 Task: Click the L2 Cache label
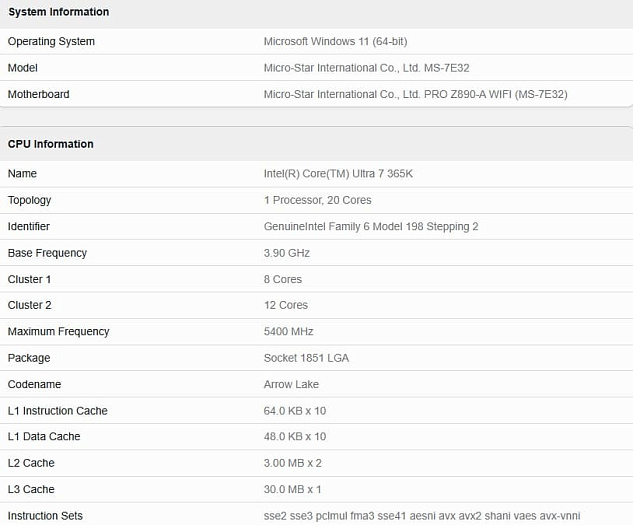click(x=31, y=463)
